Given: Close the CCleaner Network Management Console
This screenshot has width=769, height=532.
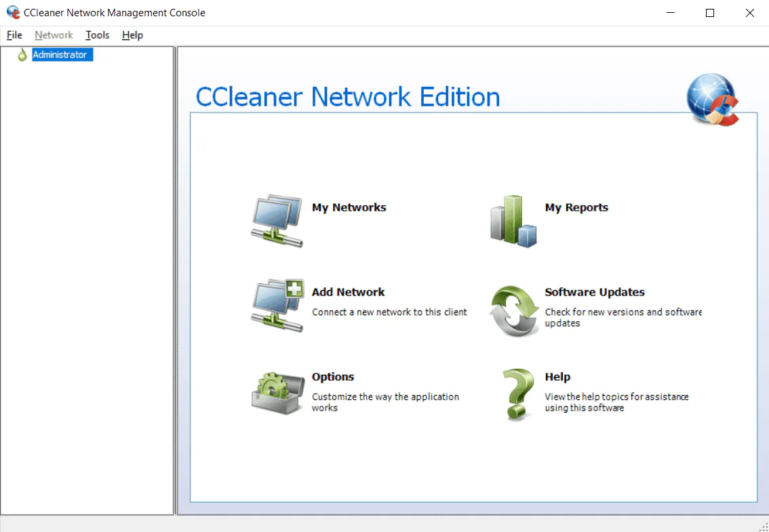Looking at the screenshot, I should click(x=749, y=13).
